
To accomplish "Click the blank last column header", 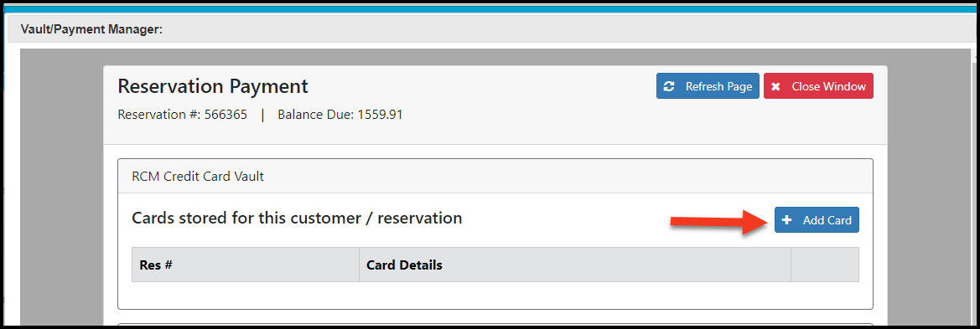I will pos(825,265).
